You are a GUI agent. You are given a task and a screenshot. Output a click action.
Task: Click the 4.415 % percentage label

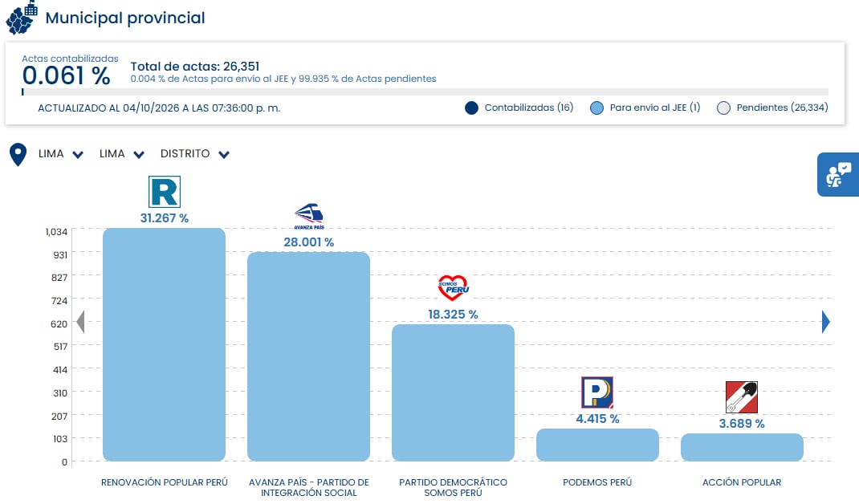click(x=597, y=419)
